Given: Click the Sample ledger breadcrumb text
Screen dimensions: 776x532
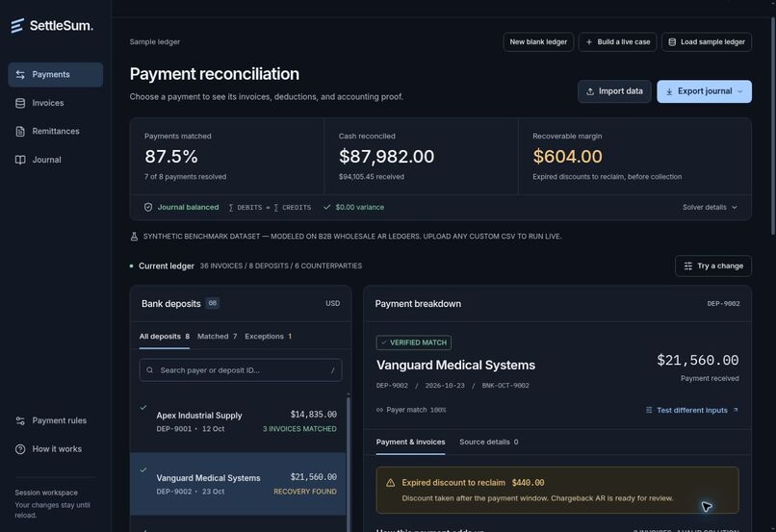Looking at the screenshot, I should 155,42.
